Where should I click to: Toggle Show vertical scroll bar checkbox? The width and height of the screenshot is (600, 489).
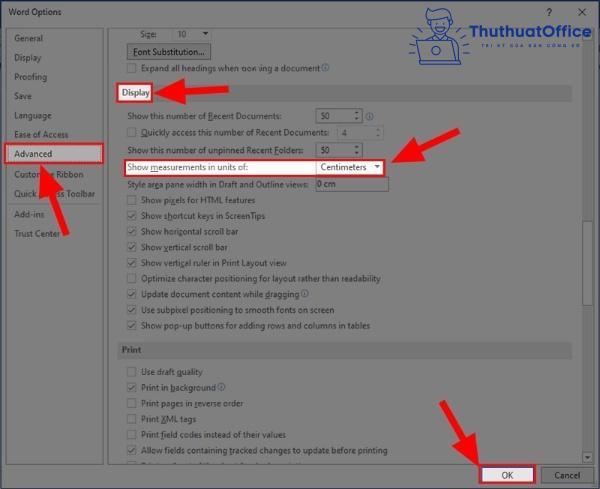(132, 247)
